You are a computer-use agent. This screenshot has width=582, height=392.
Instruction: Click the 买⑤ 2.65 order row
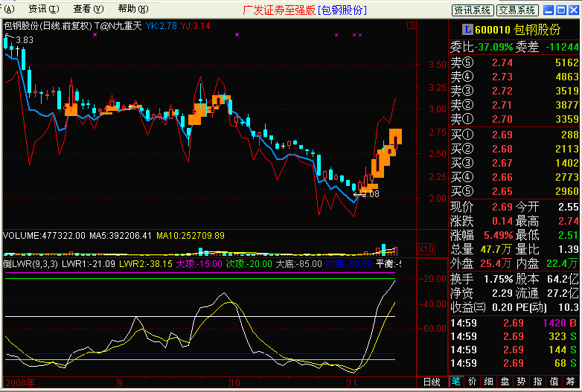pyautogui.click(x=514, y=191)
